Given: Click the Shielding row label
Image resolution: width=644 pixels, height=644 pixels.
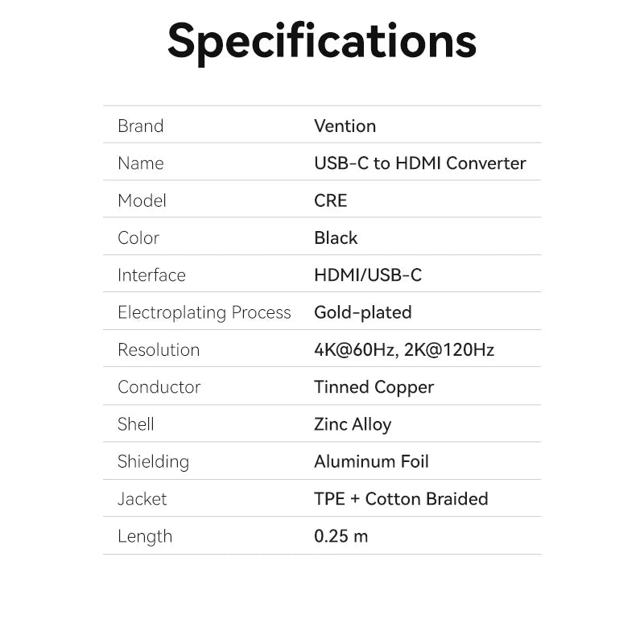Looking at the screenshot, I should coord(153,461).
